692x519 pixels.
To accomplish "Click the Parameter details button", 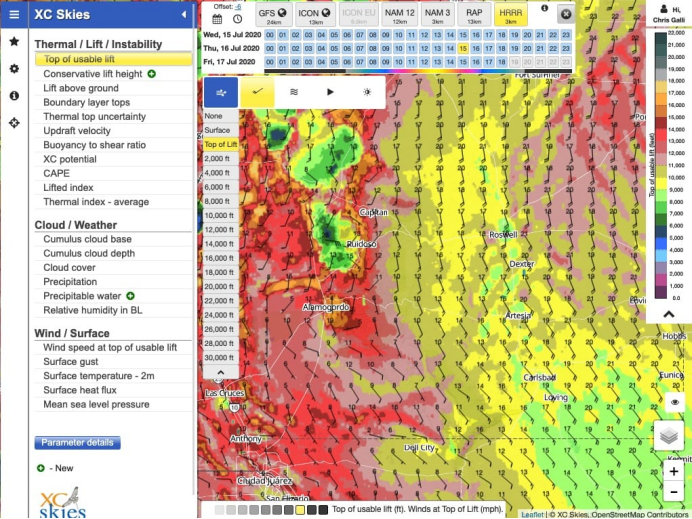I will click(77, 443).
